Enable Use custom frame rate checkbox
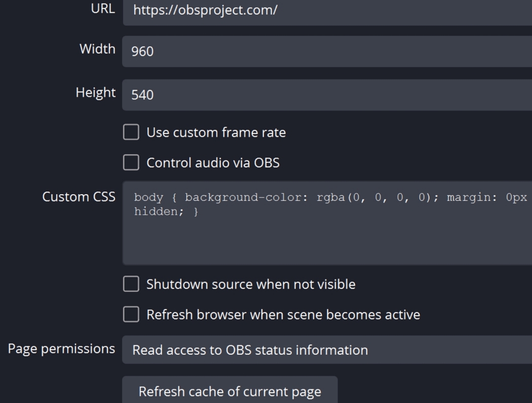The height and width of the screenshot is (403, 532). tap(131, 132)
